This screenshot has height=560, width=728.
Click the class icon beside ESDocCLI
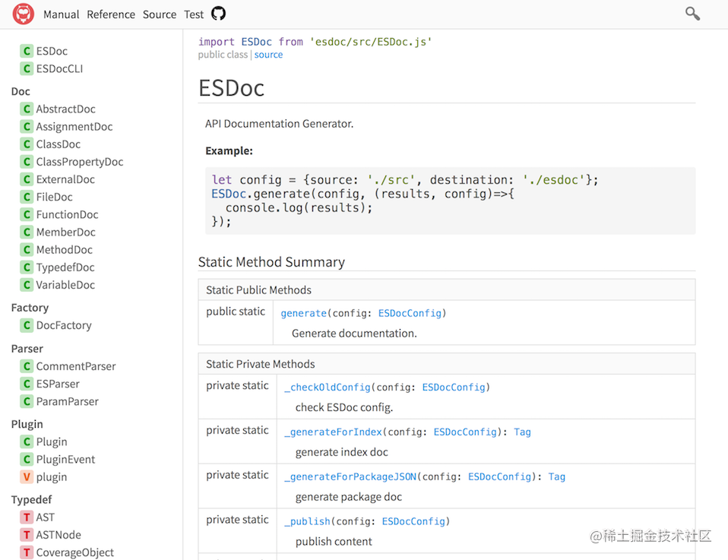(27, 68)
